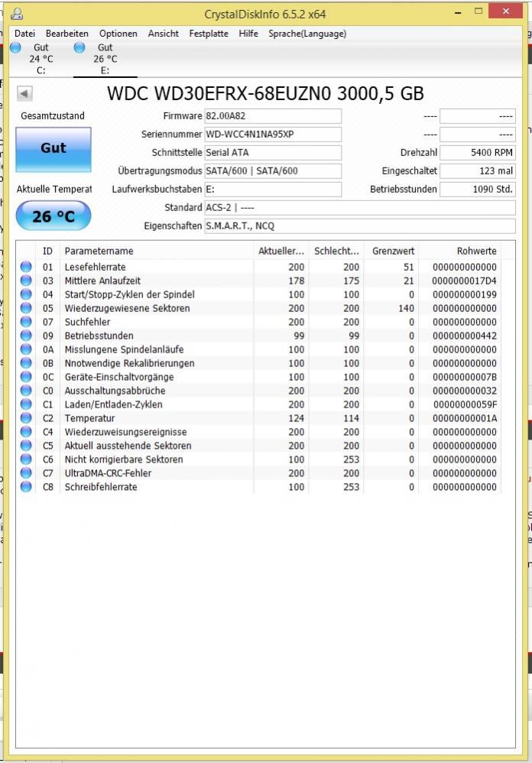Click the ID column header
Screen dimensions: 532x763
(47, 251)
